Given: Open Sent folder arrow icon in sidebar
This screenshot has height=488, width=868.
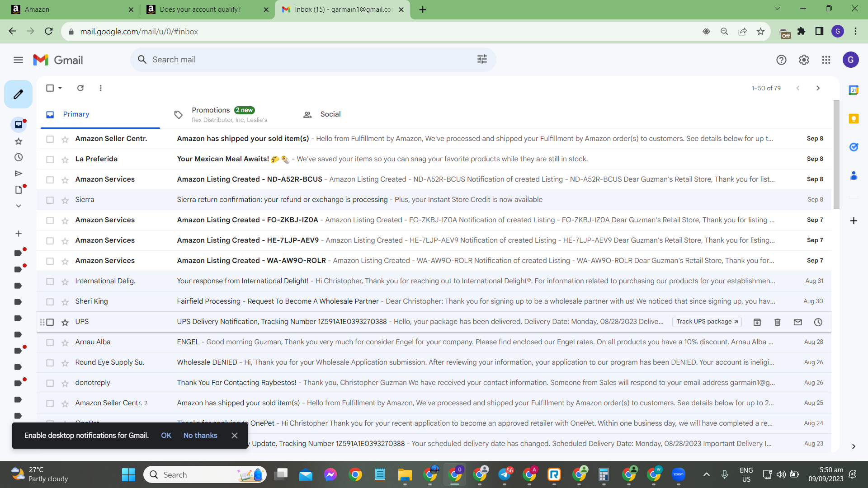Looking at the screenshot, I should [x=19, y=174].
